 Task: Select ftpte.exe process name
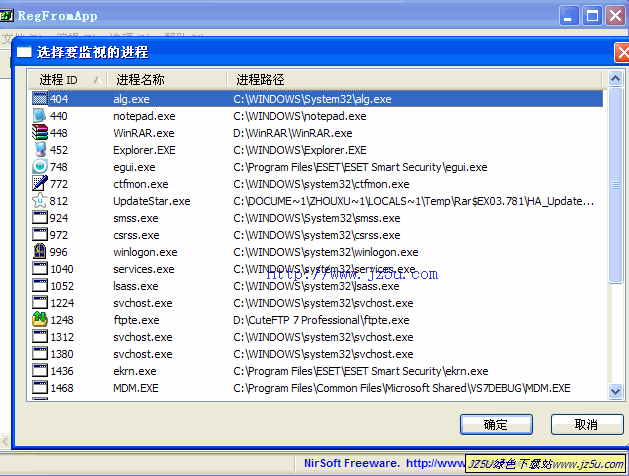click(x=136, y=320)
